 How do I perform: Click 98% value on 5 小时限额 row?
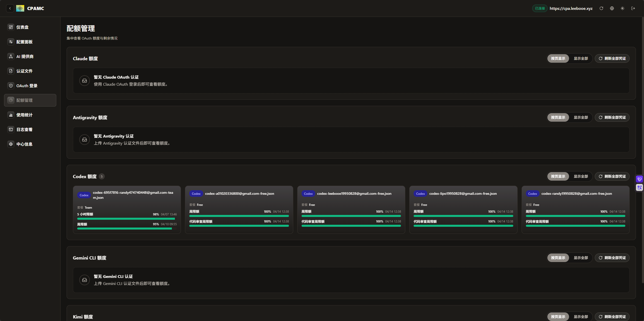tap(156, 214)
